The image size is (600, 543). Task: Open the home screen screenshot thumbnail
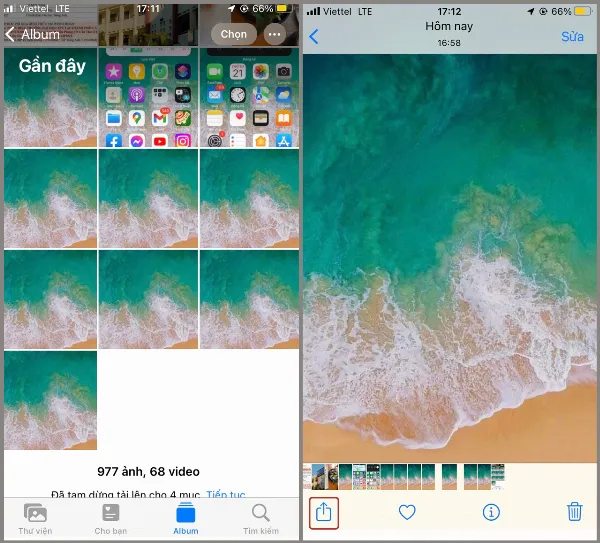tap(148, 100)
